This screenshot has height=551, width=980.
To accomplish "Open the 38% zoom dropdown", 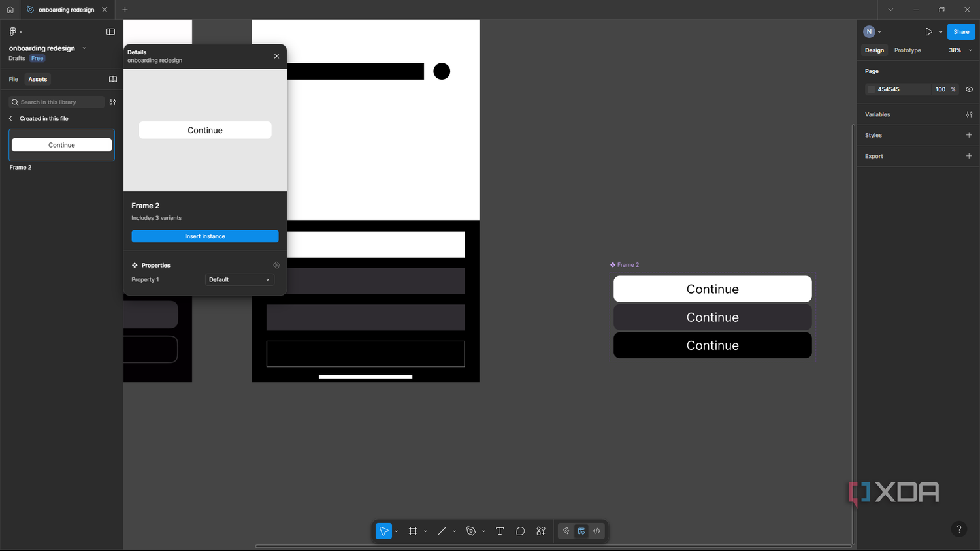I will (x=960, y=50).
